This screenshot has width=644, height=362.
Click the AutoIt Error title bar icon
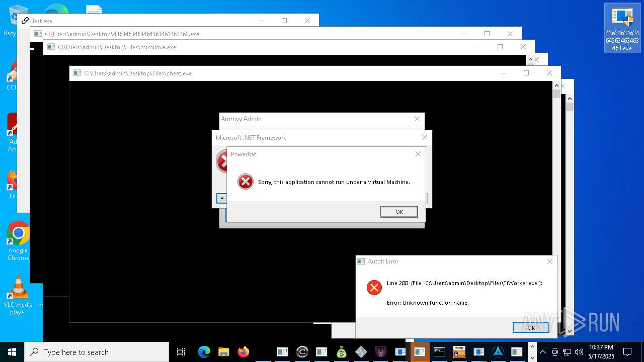361,261
